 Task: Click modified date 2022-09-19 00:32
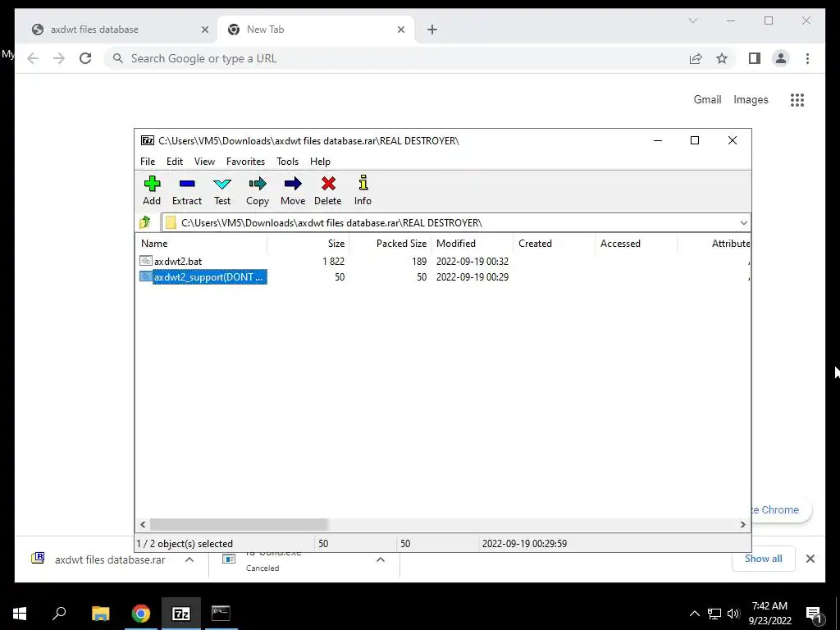pos(472,262)
